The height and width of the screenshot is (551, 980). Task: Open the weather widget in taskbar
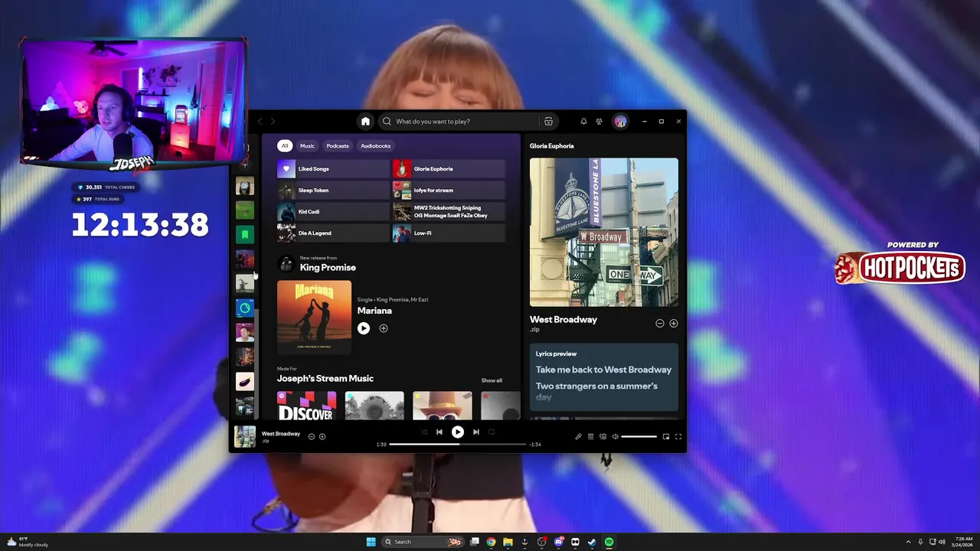[28, 542]
